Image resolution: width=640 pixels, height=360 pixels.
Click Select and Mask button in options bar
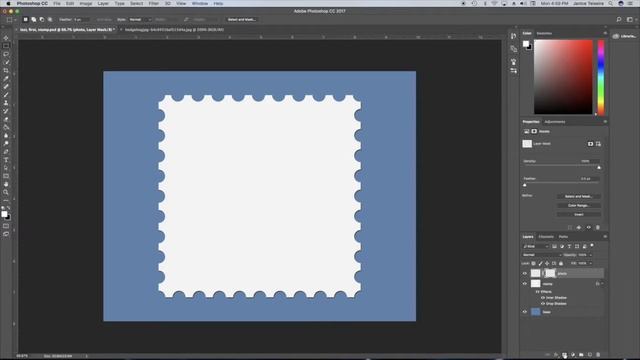pyautogui.click(x=242, y=20)
